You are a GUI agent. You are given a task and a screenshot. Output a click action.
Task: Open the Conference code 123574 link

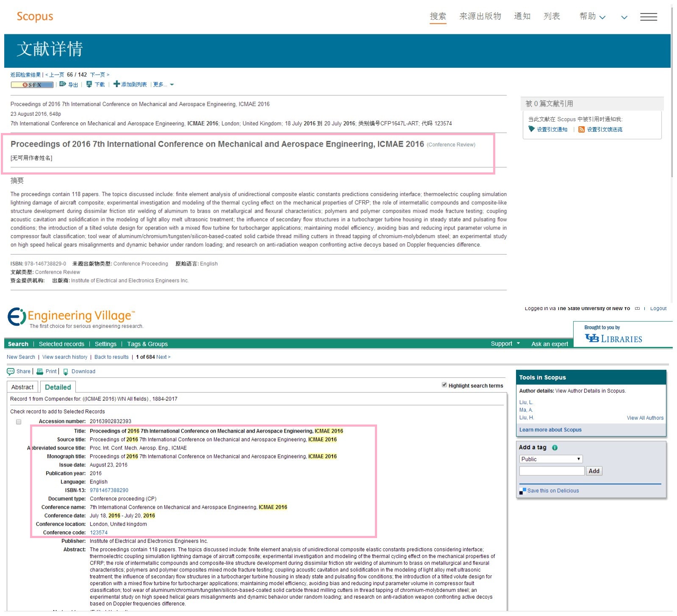99,533
